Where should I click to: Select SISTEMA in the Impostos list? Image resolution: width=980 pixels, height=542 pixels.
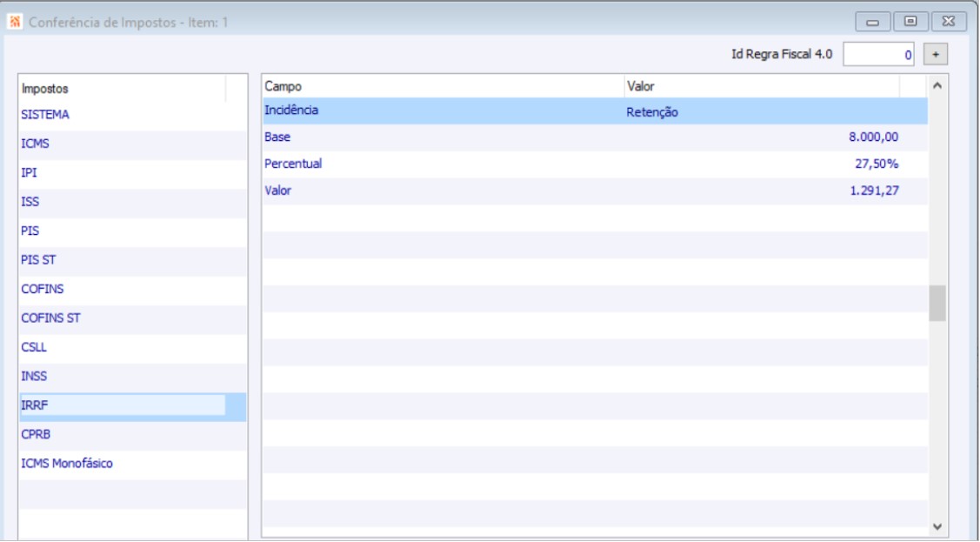[x=132, y=115]
